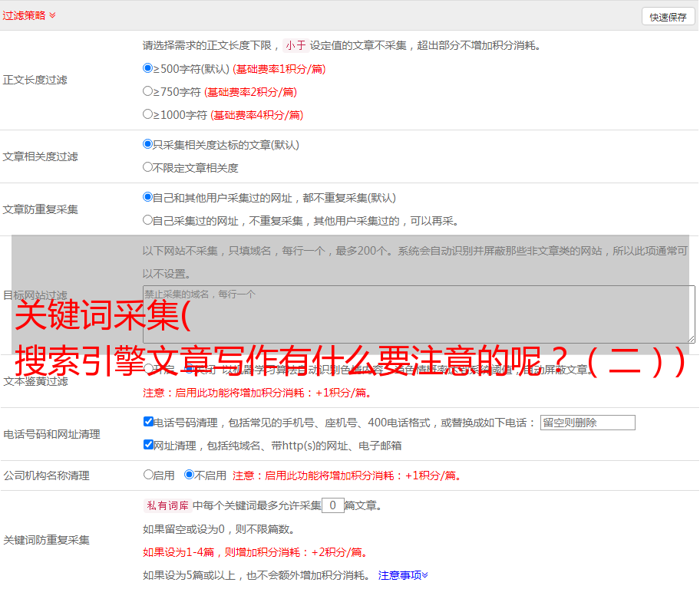Choose 只采集相关度达标的文章 option
The width and height of the screenshot is (700, 589).
(147, 143)
